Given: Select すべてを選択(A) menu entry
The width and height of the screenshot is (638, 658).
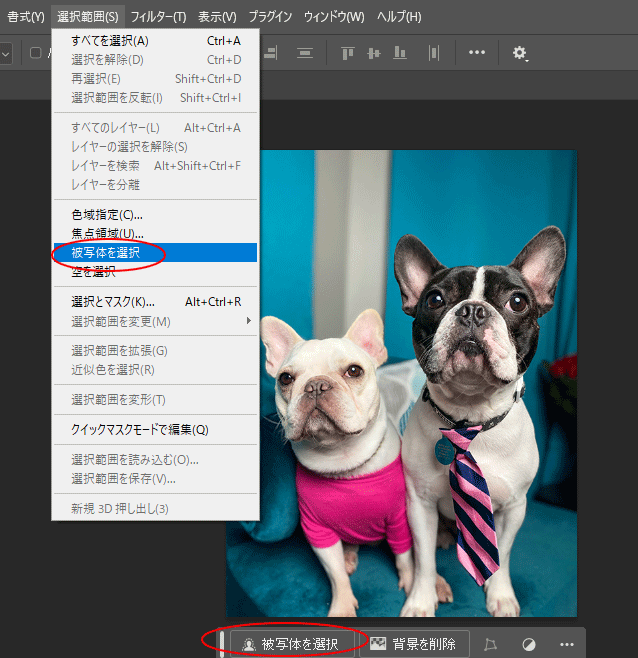Looking at the screenshot, I should (110, 41).
